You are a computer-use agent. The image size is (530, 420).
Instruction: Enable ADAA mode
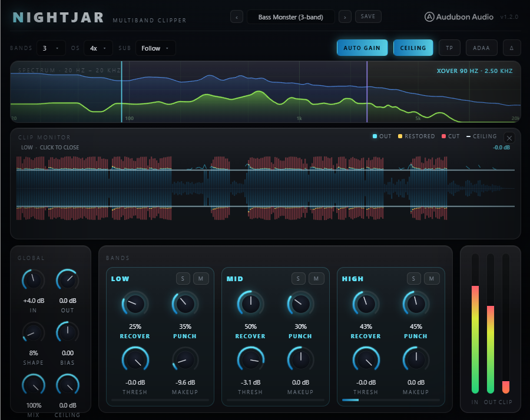pyautogui.click(x=481, y=48)
